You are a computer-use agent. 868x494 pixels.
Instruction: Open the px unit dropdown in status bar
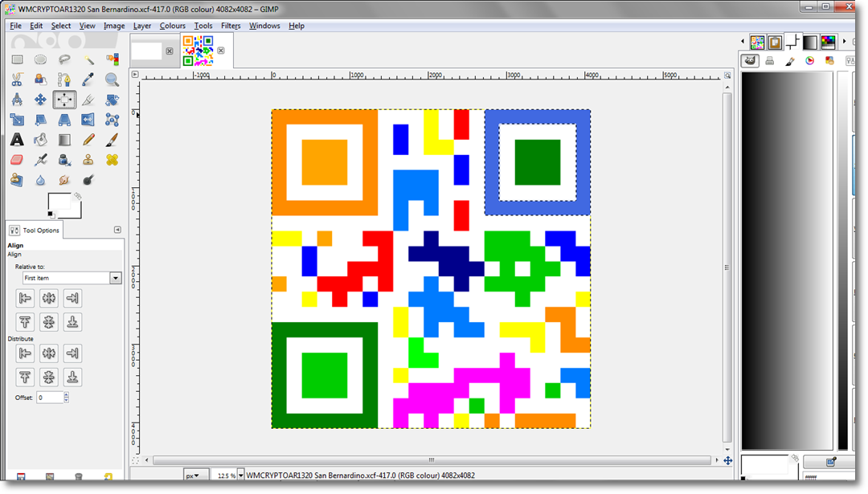click(x=196, y=476)
